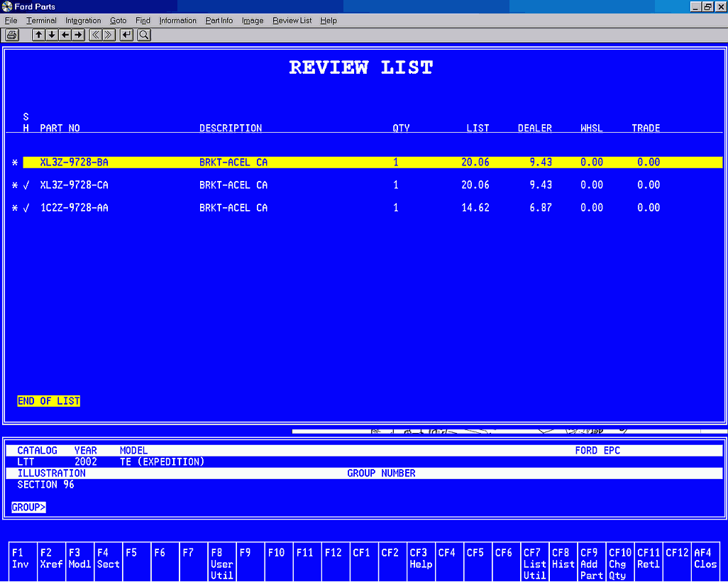Click the up arrow toolbar icon
The width and height of the screenshot is (728, 582).
(x=38, y=35)
